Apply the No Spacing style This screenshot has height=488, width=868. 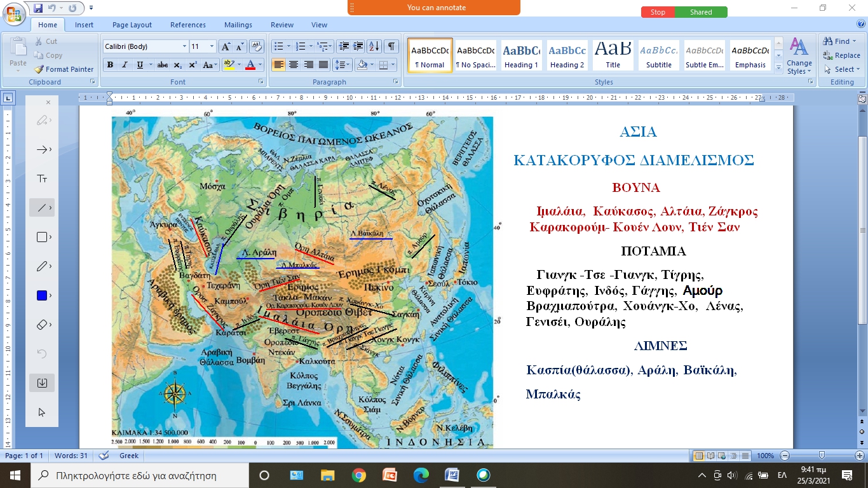[x=476, y=55]
